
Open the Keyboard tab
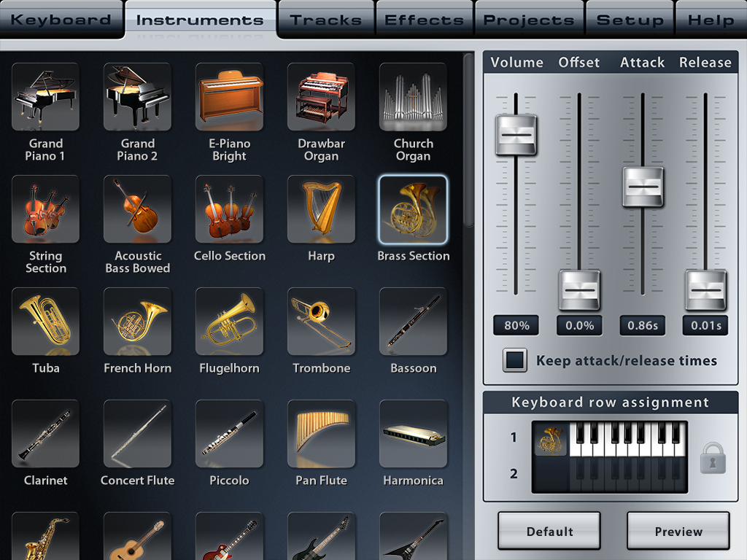point(61,20)
